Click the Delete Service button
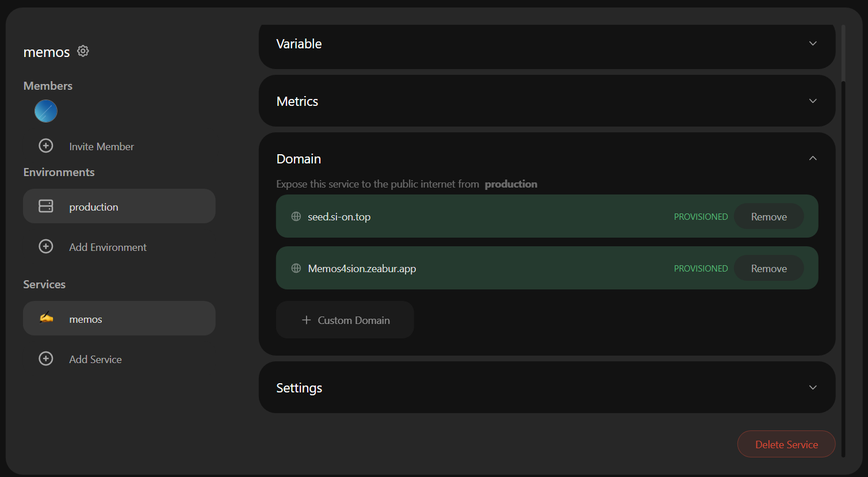 (786, 444)
